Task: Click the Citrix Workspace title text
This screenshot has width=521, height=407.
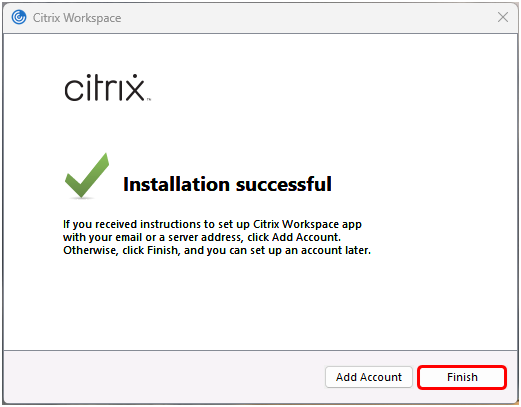Action: coord(77,18)
